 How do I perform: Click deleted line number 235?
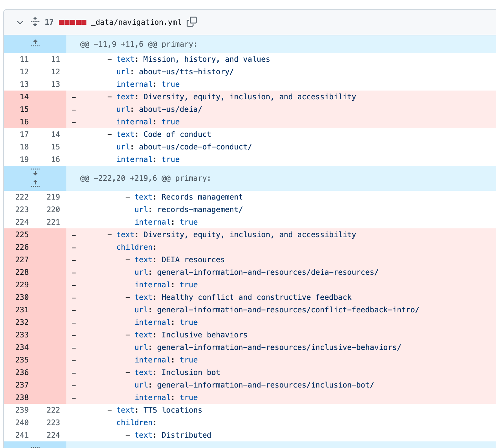tap(22, 360)
